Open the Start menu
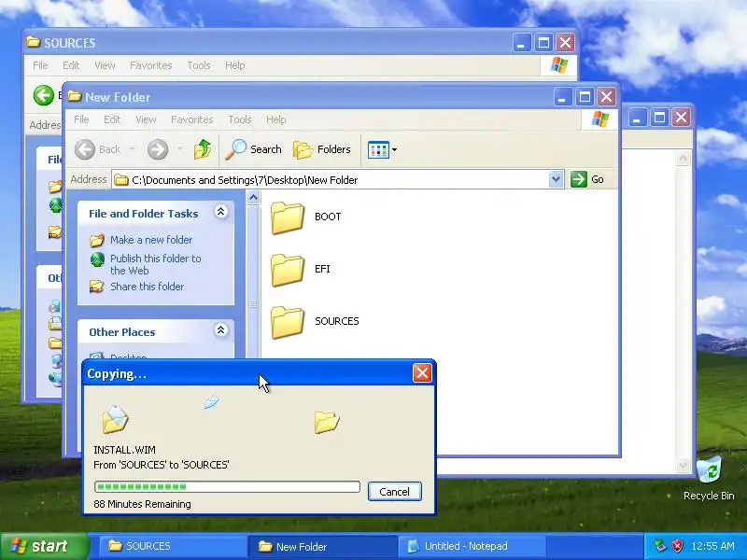 pyautogui.click(x=44, y=546)
